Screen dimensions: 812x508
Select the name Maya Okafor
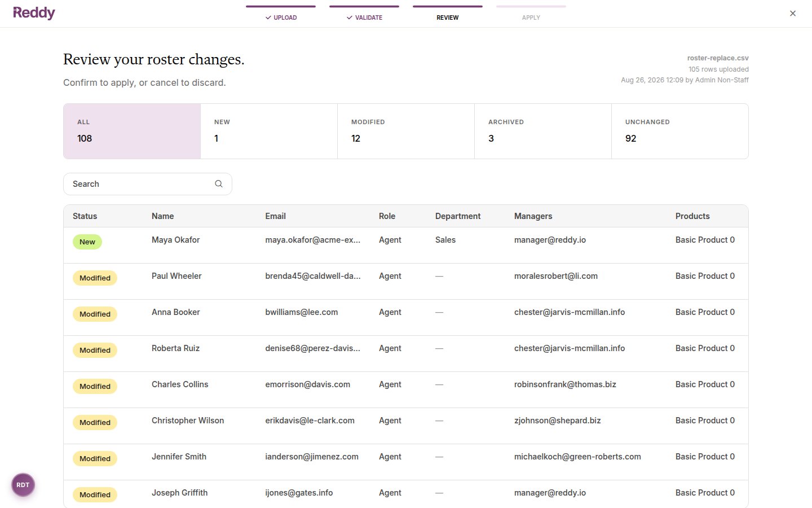(176, 240)
